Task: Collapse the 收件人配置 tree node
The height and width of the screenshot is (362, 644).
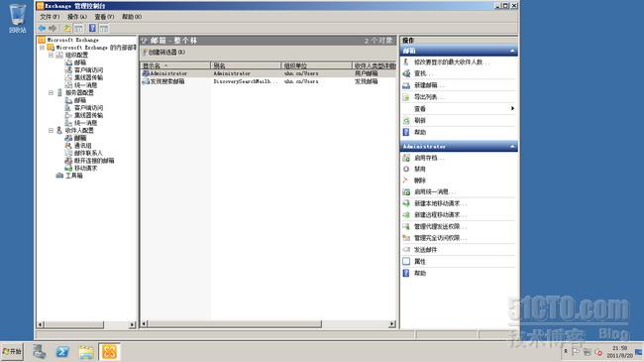Action: (x=51, y=130)
